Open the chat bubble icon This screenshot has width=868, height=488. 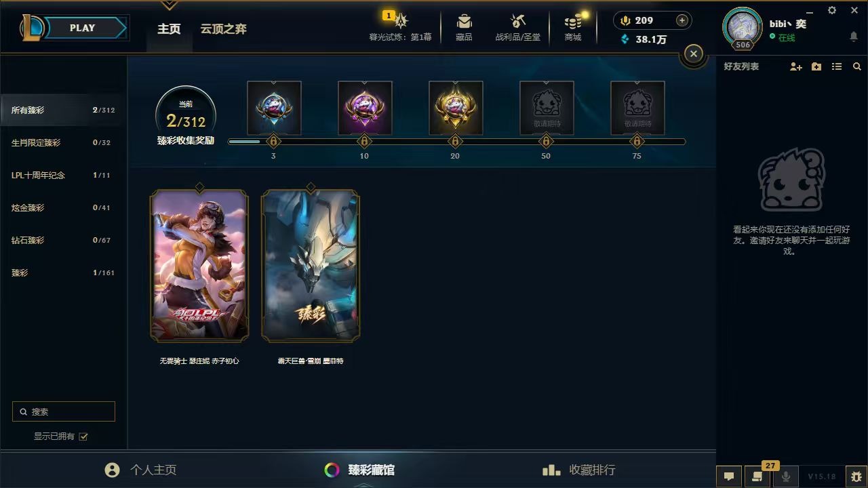[x=729, y=476]
